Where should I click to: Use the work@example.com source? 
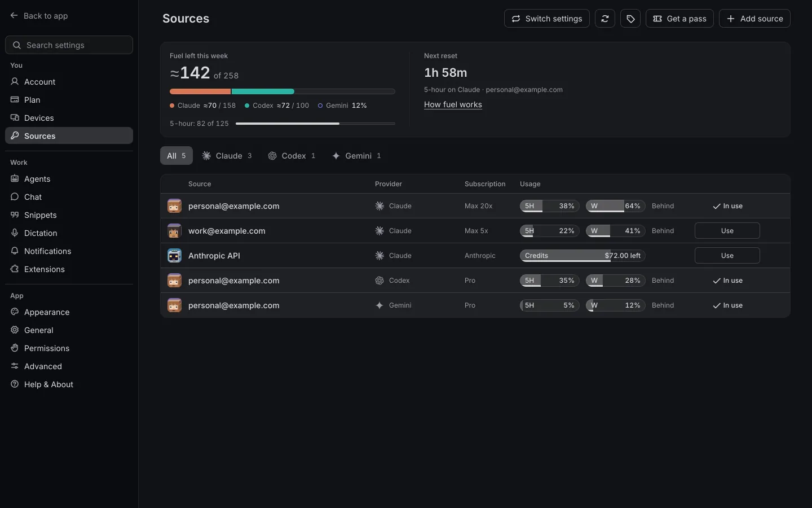727,231
